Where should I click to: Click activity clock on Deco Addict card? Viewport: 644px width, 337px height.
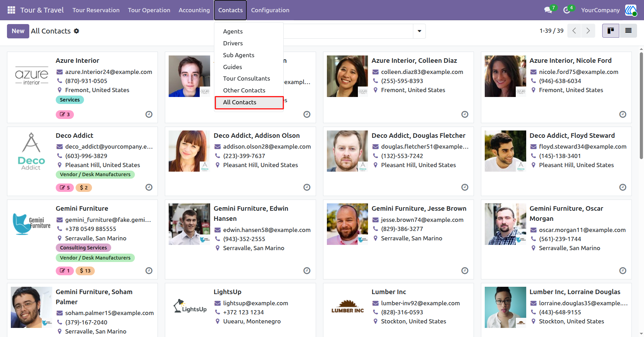click(x=149, y=187)
